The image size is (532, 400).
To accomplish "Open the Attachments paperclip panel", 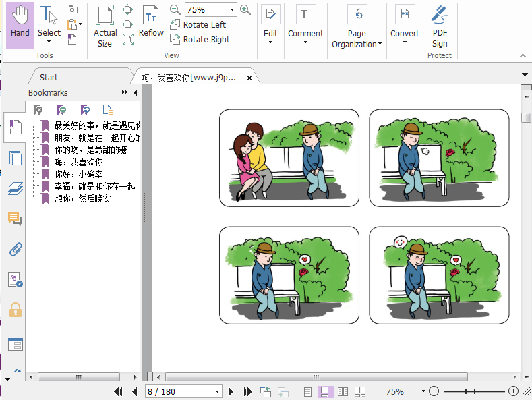I will click(x=15, y=249).
